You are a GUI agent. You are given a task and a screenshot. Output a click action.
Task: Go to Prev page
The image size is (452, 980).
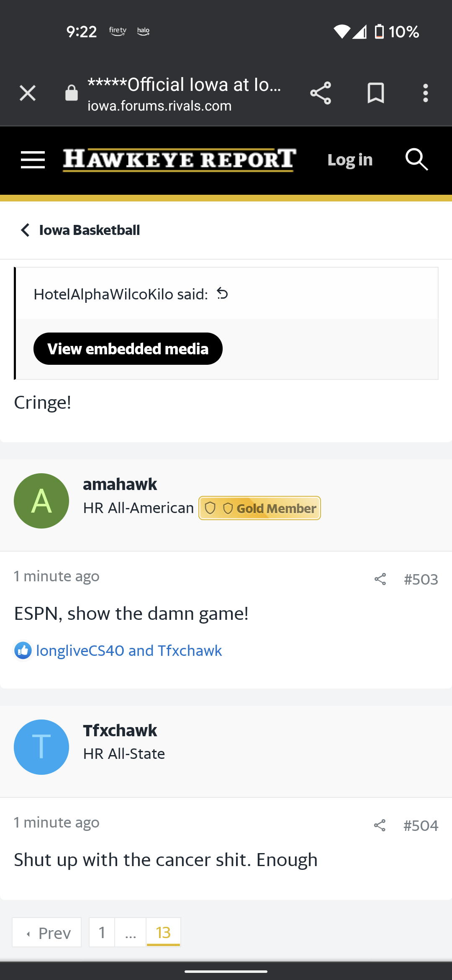[x=47, y=933]
